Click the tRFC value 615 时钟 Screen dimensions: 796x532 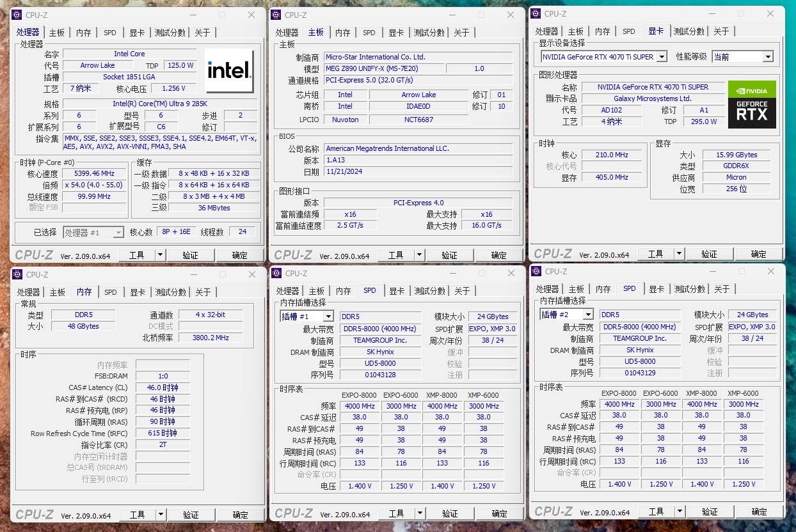(163, 434)
